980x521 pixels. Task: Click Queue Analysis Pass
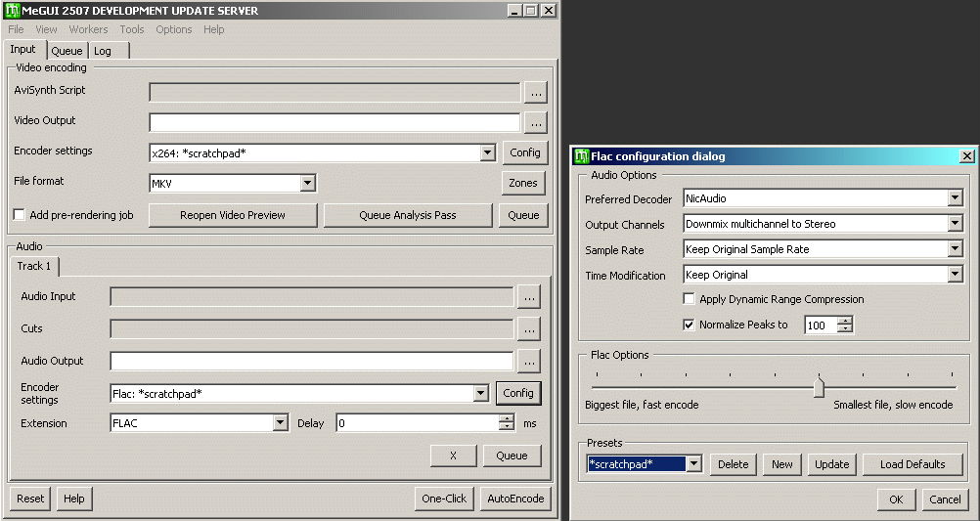408,215
